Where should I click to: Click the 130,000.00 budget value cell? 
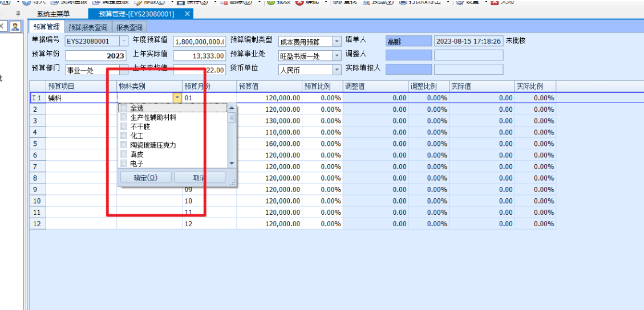269,121
